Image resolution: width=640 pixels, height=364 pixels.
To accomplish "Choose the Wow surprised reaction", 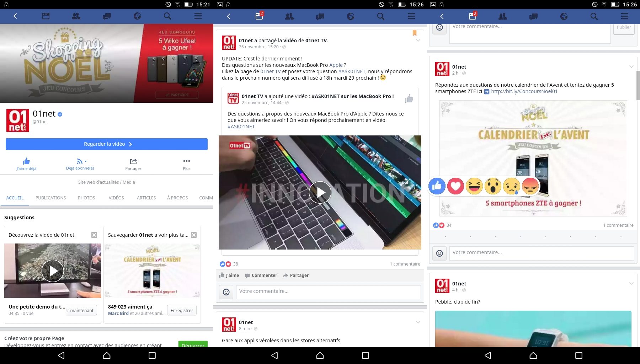I will point(493,186).
